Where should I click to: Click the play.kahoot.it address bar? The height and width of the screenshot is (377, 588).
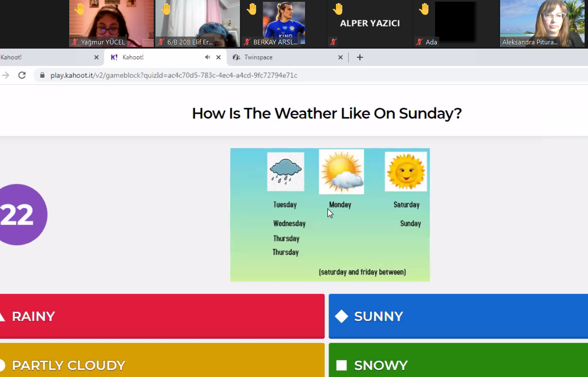pos(173,75)
